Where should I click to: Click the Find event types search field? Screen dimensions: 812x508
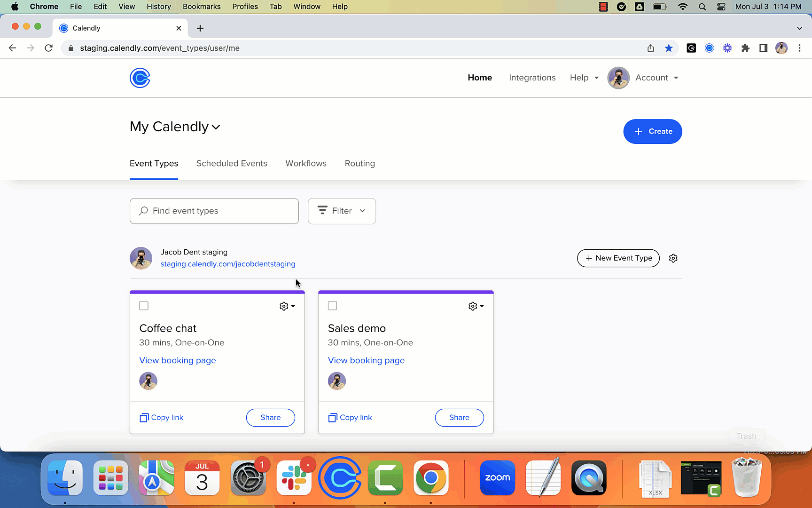(214, 211)
